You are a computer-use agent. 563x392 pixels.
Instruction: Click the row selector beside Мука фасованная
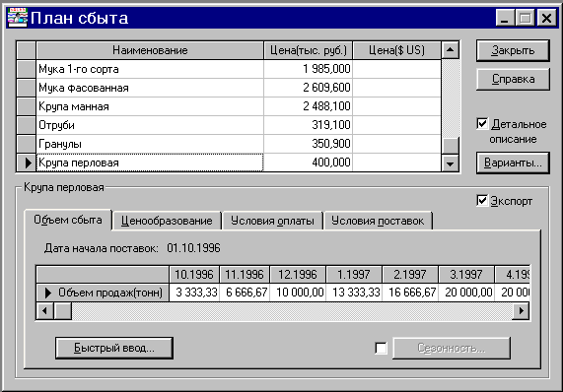[x=27, y=88]
